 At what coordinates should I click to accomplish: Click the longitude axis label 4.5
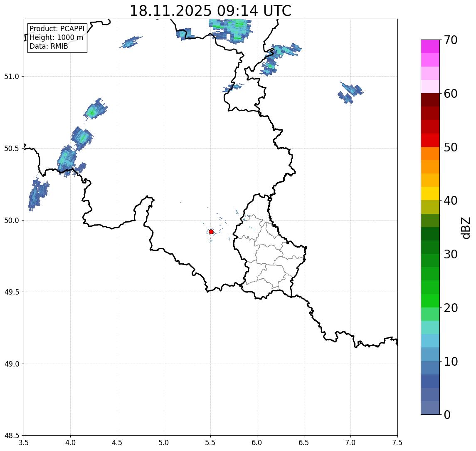coord(117,443)
